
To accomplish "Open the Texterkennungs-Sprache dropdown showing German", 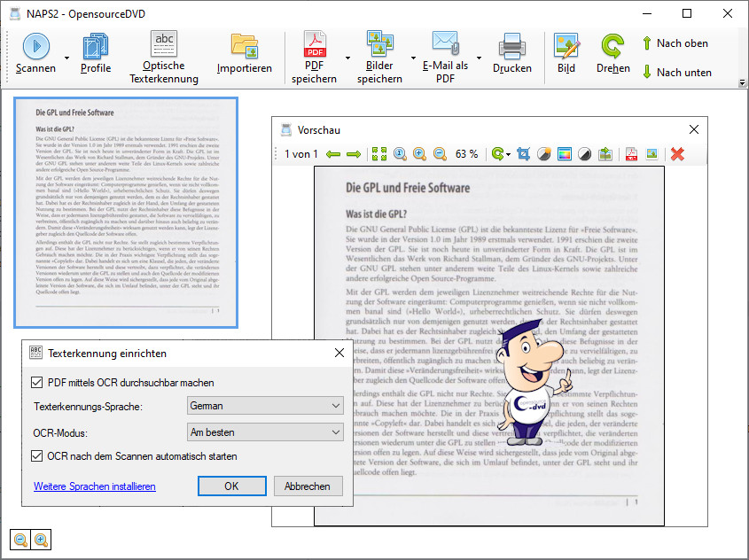I will coord(265,406).
